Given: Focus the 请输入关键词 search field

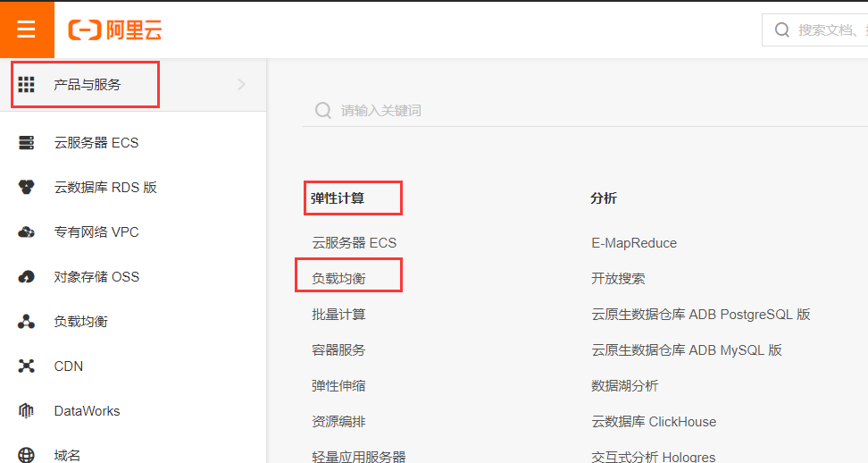Looking at the screenshot, I should (x=585, y=110).
